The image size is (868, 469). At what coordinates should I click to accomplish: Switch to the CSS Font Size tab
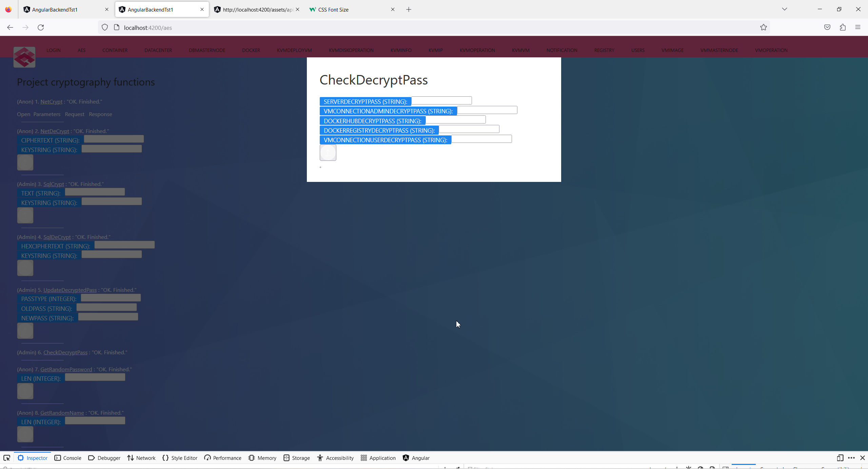(x=349, y=10)
